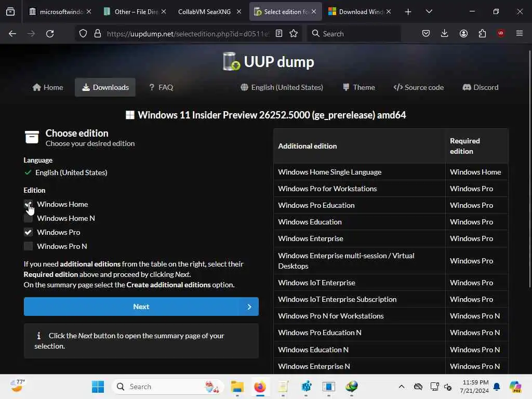532x399 pixels.
Task: Click the uBlock Origin extension icon
Action: point(501,33)
